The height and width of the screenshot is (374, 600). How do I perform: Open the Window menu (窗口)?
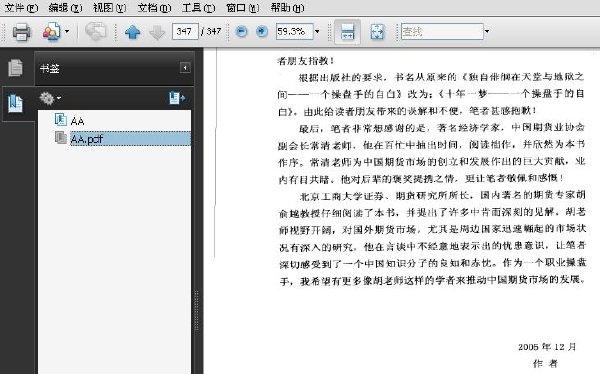pos(243,8)
